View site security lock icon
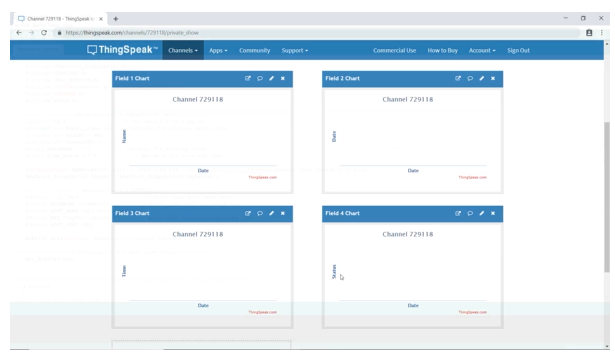This screenshot has height=360, width=615. pyautogui.click(x=59, y=33)
